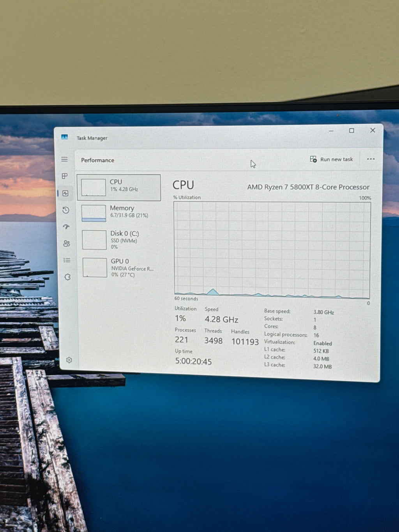
Task: Click the 4.28 GHz speed value
Action: 221,319
